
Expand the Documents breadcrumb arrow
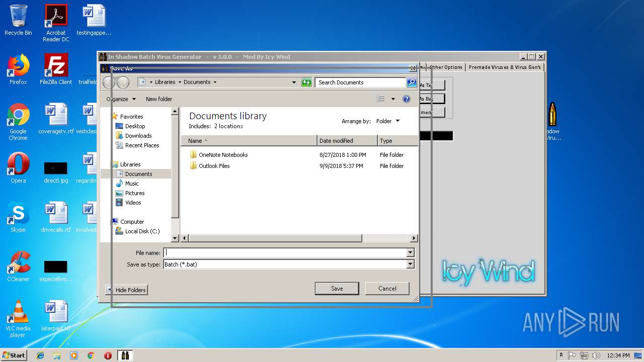tap(215, 82)
